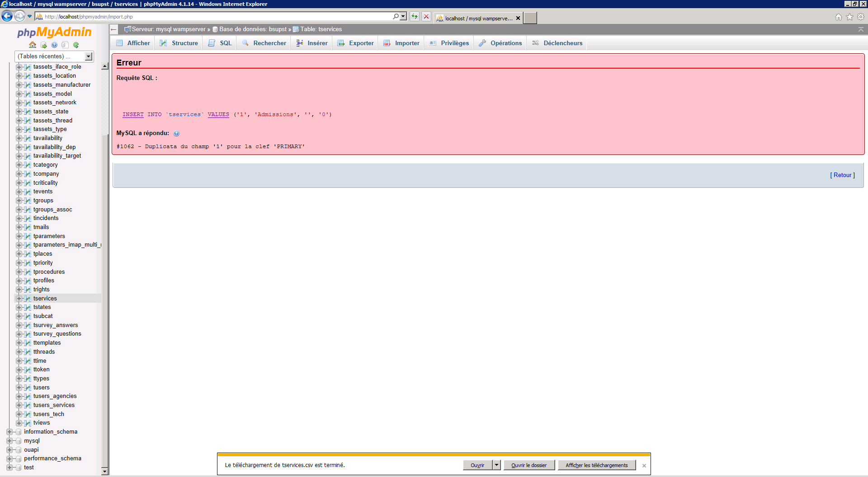Log out of the MySQL server

coord(44,45)
